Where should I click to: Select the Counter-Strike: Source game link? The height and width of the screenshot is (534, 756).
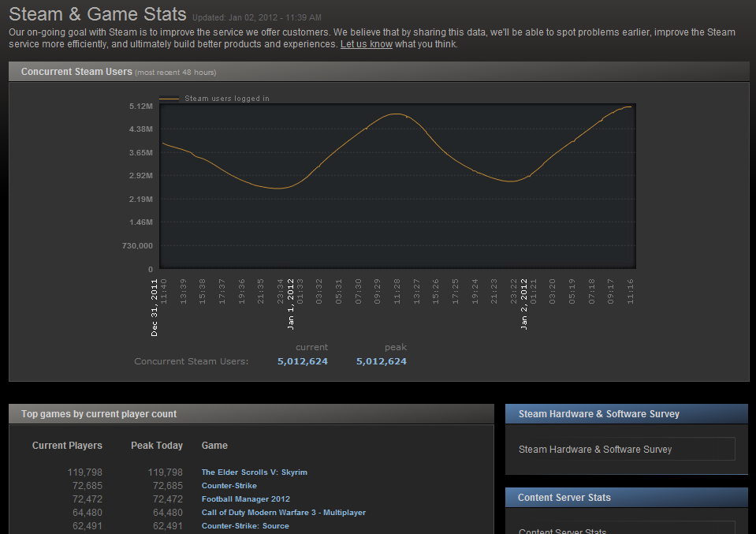[x=244, y=526]
